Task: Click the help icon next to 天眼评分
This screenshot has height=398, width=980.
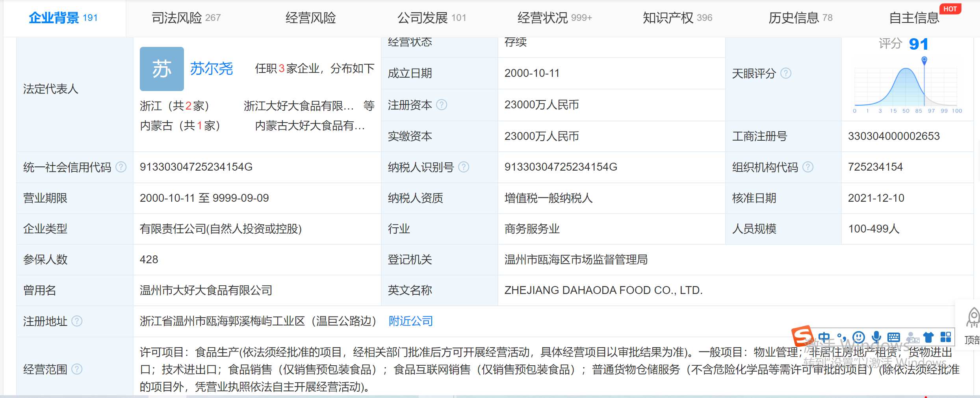Action: click(x=785, y=73)
